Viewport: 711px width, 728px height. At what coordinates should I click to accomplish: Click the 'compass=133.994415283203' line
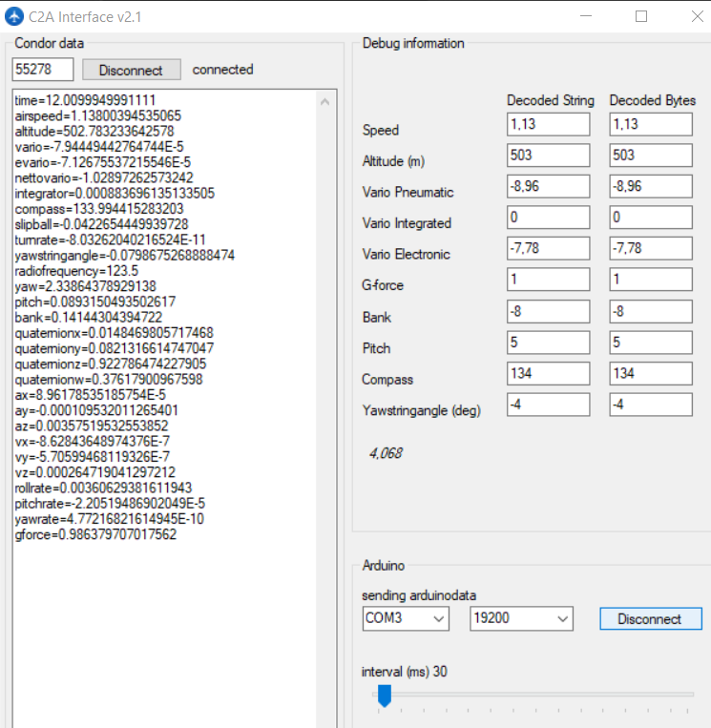[99, 209]
